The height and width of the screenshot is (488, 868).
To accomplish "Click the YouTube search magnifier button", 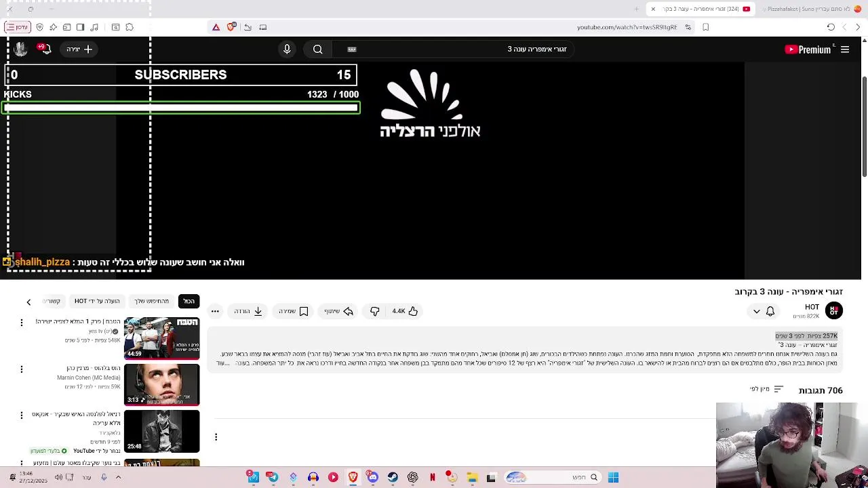I will click(317, 49).
